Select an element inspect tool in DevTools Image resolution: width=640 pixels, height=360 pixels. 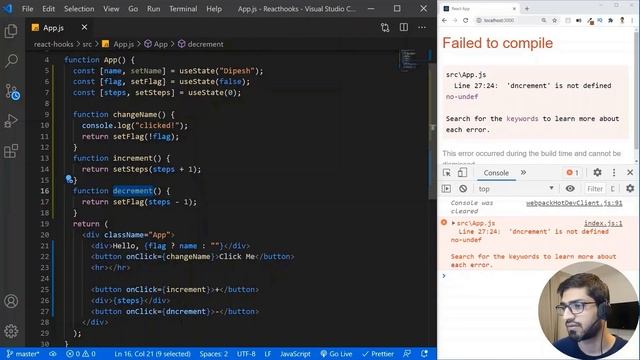click(447, 173)
